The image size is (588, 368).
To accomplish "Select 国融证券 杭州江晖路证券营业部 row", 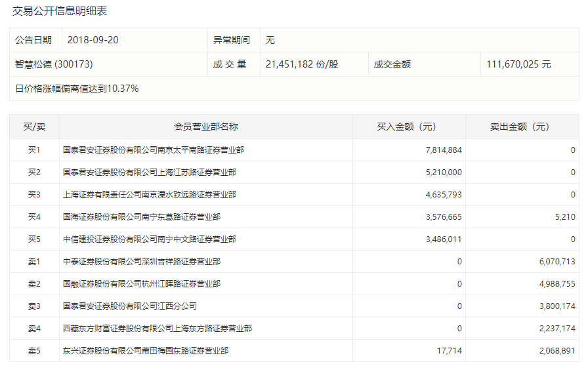I will pos(141,284).
